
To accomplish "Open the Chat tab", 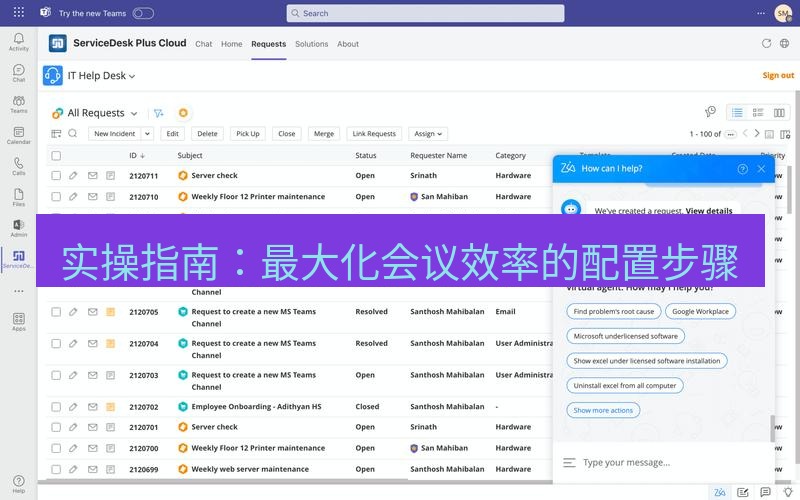I will pos(204,44).
